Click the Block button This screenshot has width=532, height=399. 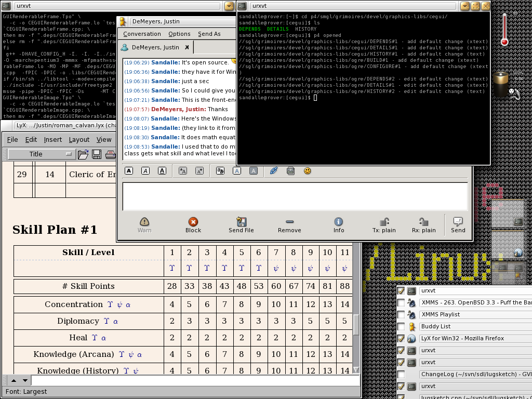pyautogui.click(x=193, y=225)
